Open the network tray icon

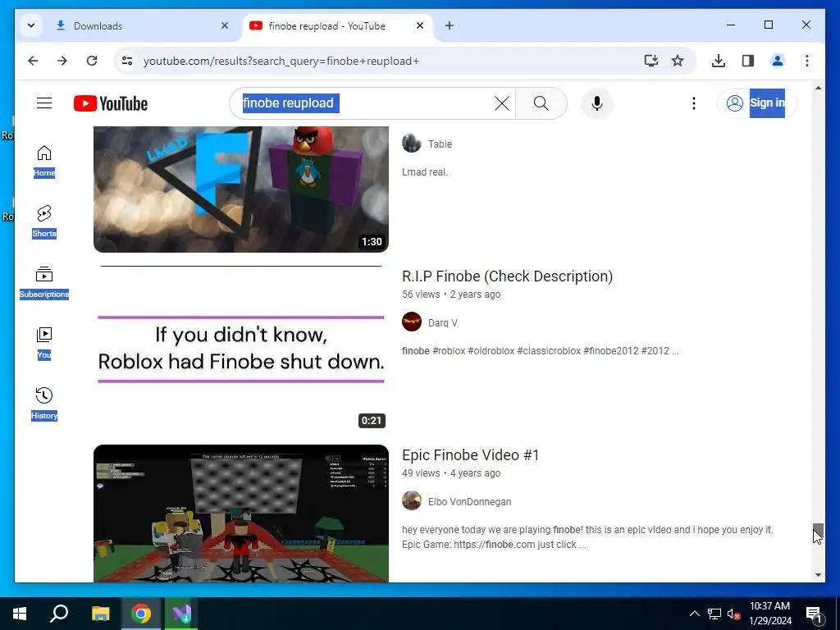714,614
